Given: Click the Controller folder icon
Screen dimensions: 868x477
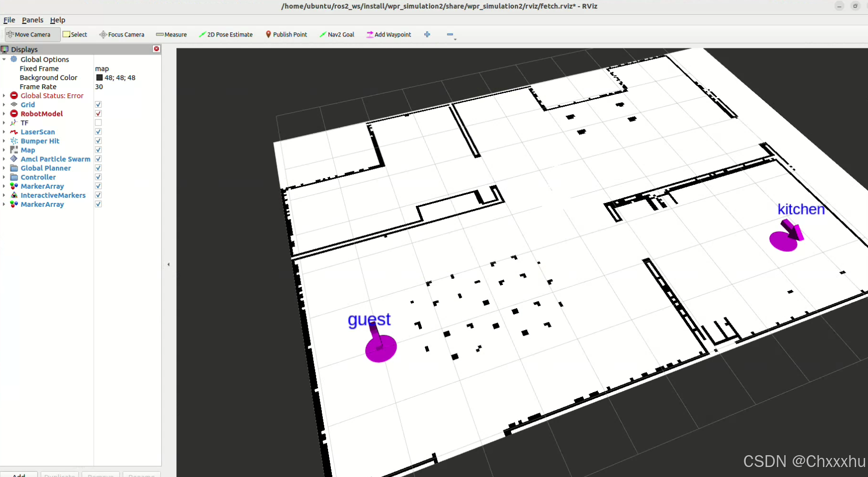Looking at the screenshot, I should pyautogui.click(x=14, y=177).
